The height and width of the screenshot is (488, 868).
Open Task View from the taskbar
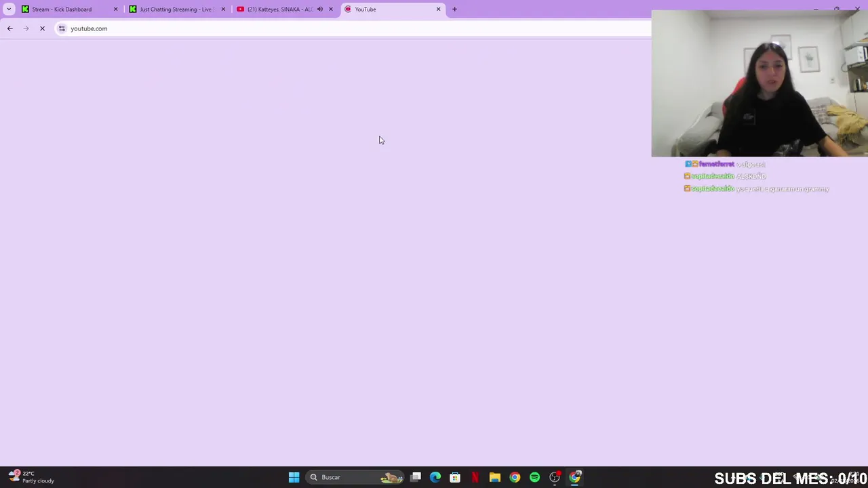click(x=416, y=477)
